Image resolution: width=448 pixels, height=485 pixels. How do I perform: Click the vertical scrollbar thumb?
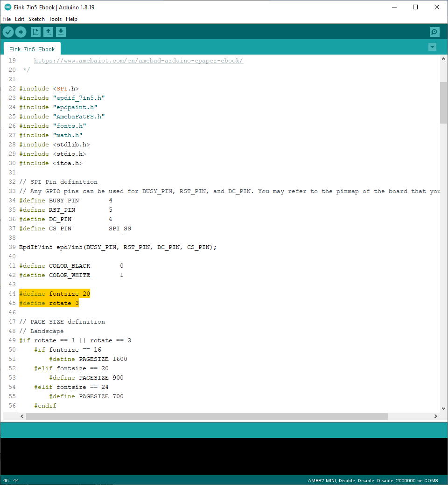click(x=443, y=103)
